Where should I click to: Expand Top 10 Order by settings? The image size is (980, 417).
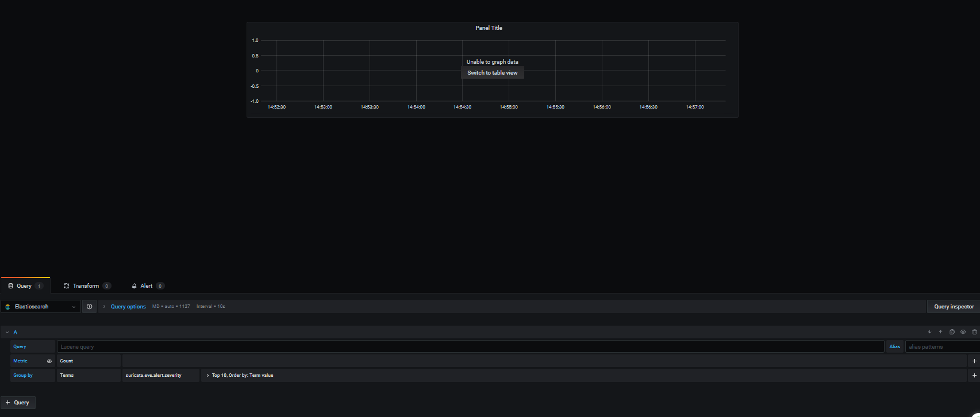click(240, 375)
